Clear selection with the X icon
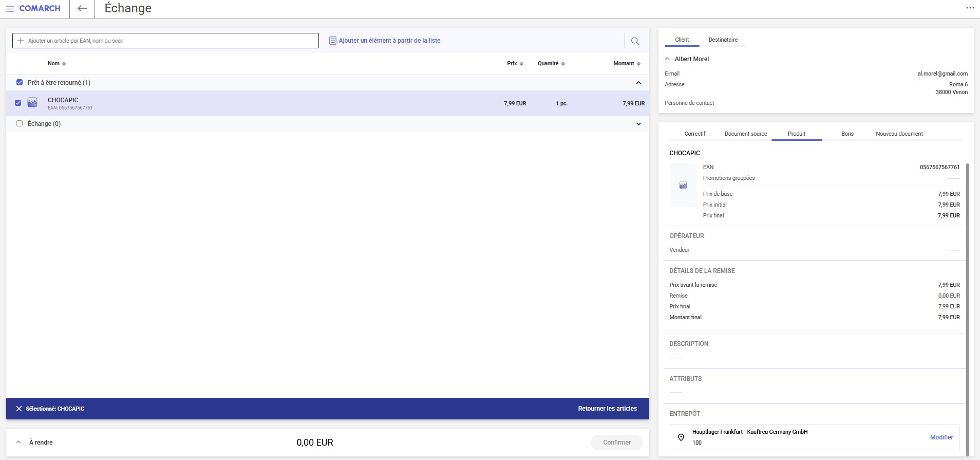The height and width of the screenshot is (460, 980). 19,409
